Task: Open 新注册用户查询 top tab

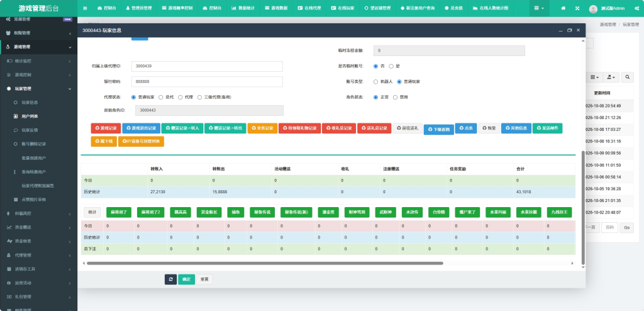Action: 417,8
